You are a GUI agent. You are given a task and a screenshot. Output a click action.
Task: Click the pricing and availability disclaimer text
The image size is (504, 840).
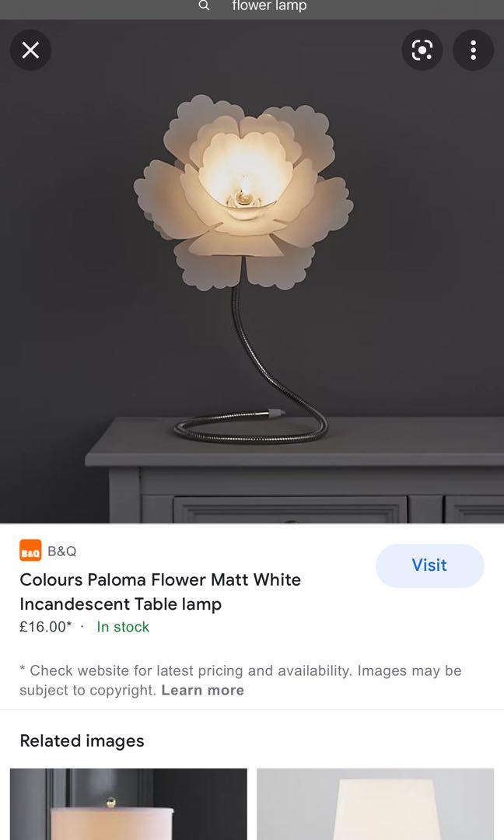point(240,681)
